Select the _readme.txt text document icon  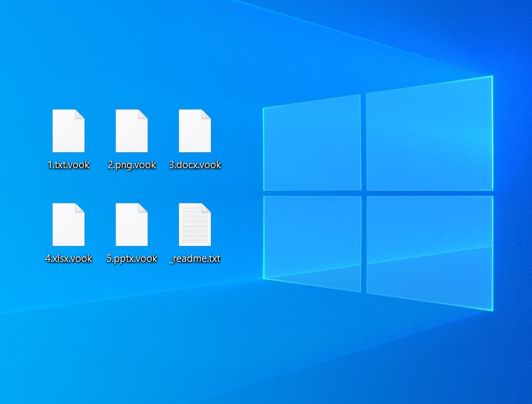[195, 225]
